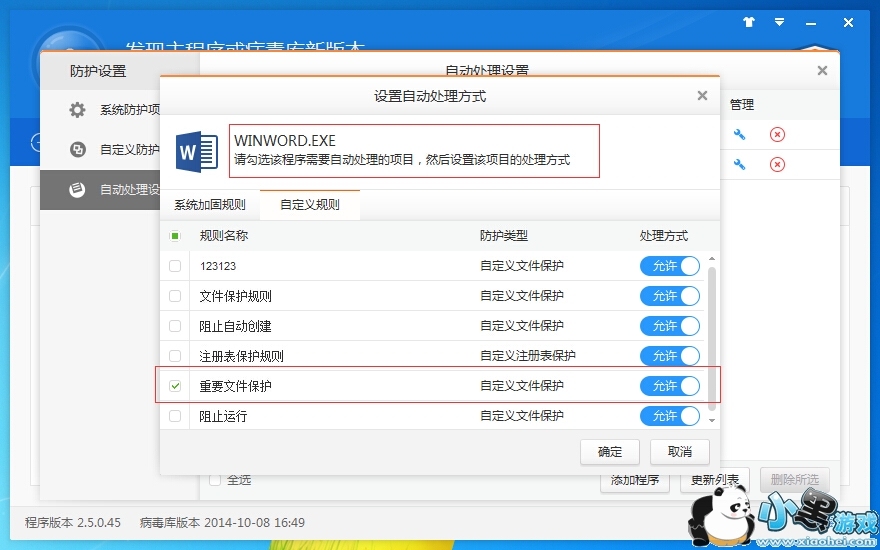Click the rule list scroll up arrow
Image resolution: width=880 pixels, height=550 pixels.
(712, 259)
